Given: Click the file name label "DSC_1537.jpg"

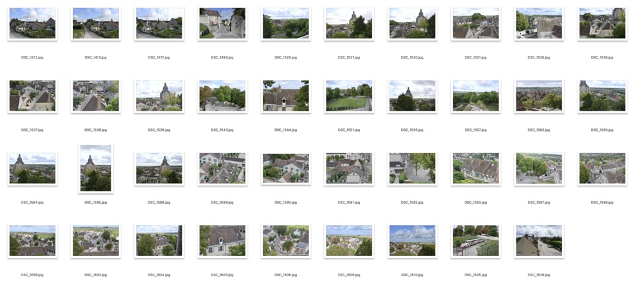Looking at the screenshot, I should coord(33,130).
